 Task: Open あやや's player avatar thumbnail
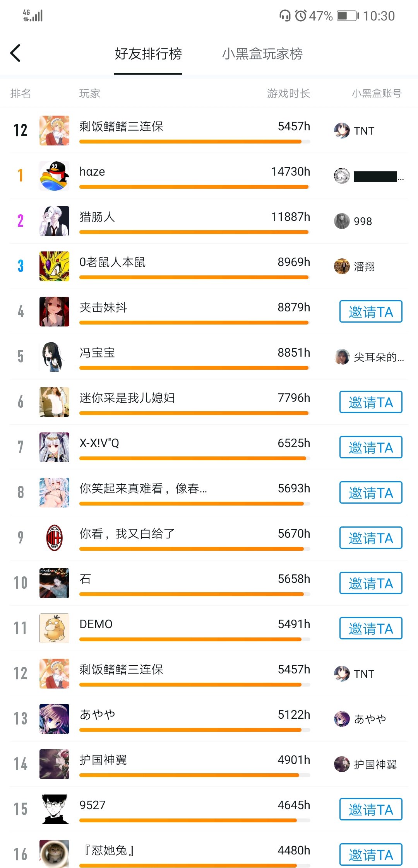click(x=54, y=719)
